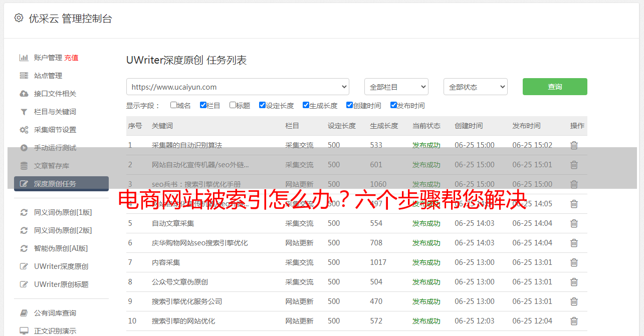Uncheck the 发布时间 checkbox
Image resolution: width=644 pixels, height=336 pixels.
[393, 105]
